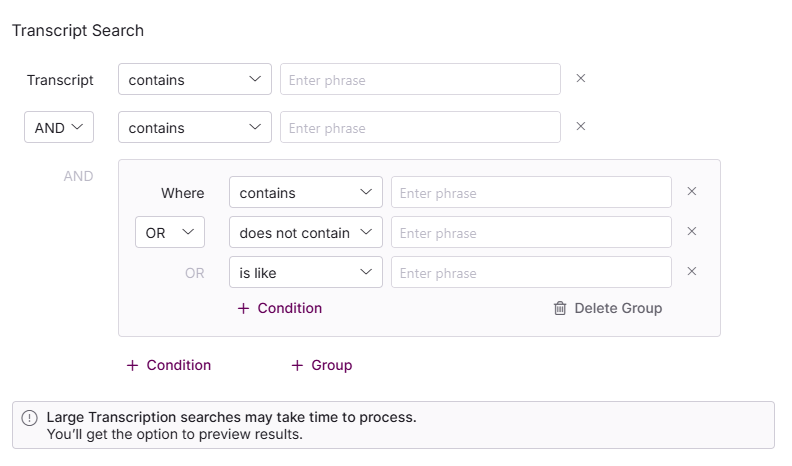
Task: Open the AND operator dropdown
Action: coord(58,127)
